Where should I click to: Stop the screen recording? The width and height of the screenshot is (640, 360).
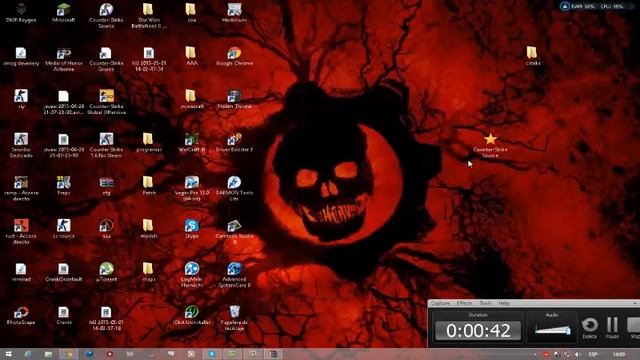[x=633, y=328]
